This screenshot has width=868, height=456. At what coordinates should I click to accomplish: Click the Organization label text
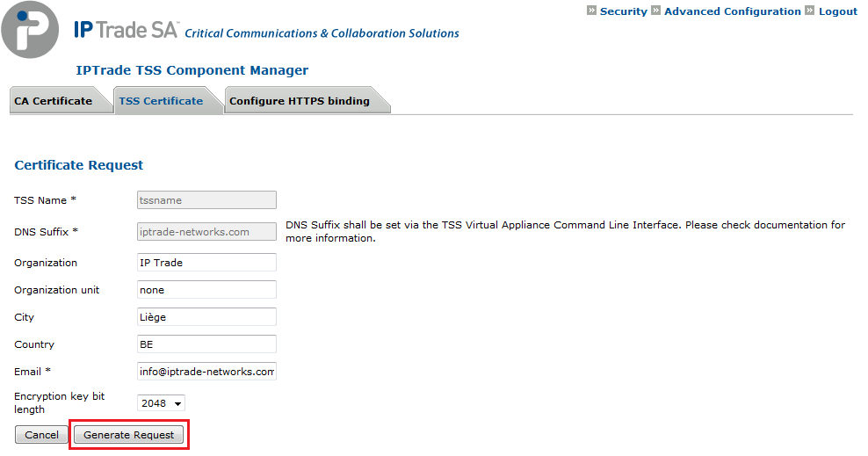[46, 263]
